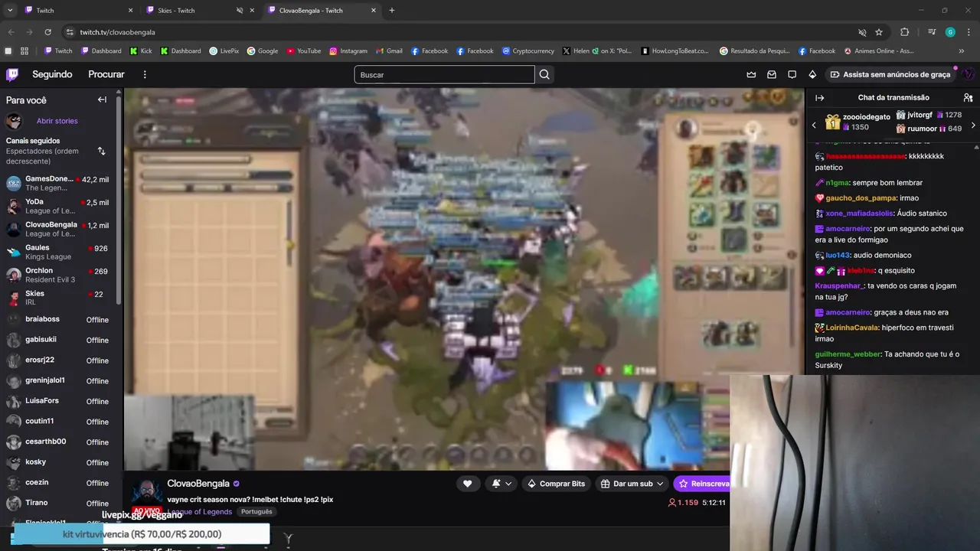The height and width of the screenshot is (551, 980).
Task: Open the Gaules channel in sidebar
Action: 58,252
